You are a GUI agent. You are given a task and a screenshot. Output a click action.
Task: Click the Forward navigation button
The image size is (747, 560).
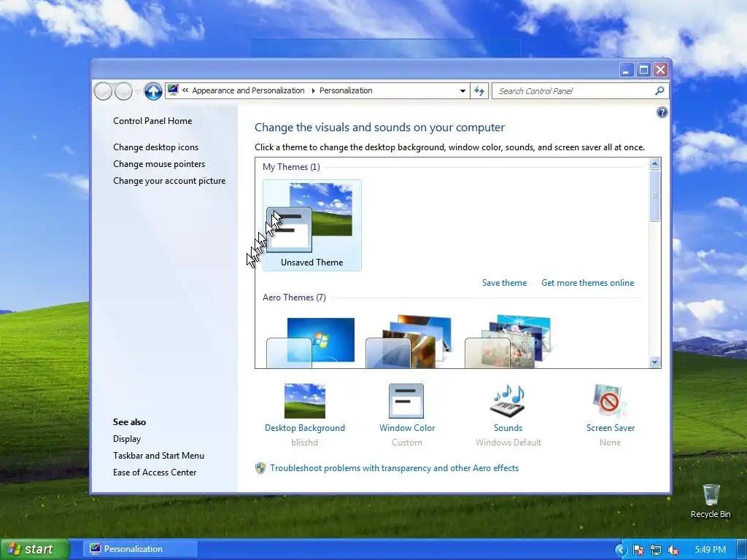click(x=123, y=91)
